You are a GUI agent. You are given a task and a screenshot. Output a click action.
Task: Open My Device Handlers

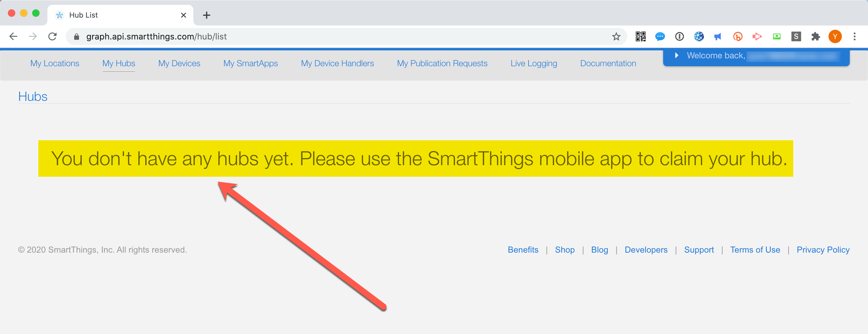click(x=337, y=63)
